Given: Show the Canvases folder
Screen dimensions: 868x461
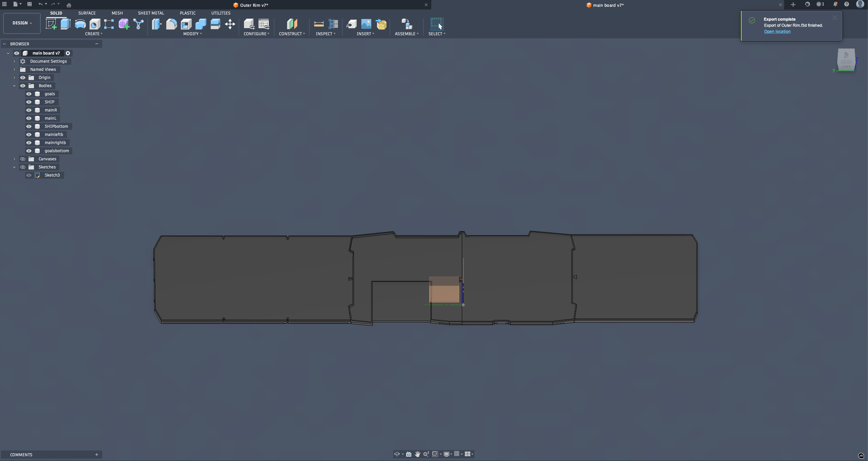Looking at the screenshot, I should [x=23, y=159].
